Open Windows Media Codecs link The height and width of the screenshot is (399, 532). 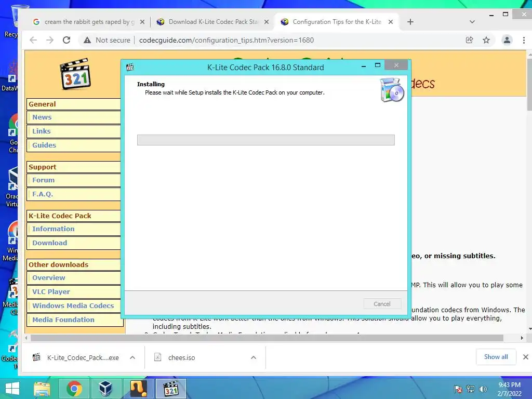[73, 305]
